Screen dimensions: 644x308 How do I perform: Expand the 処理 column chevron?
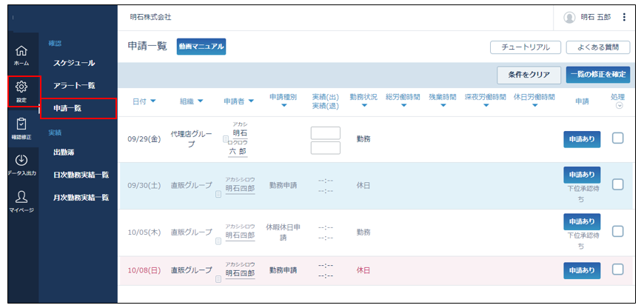620,106
